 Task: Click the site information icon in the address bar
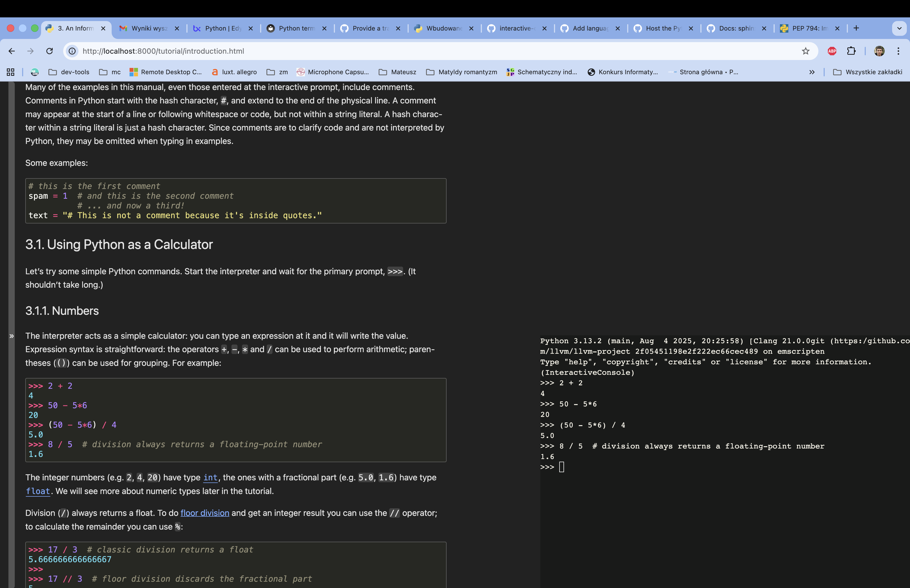[x=72, y=51]
